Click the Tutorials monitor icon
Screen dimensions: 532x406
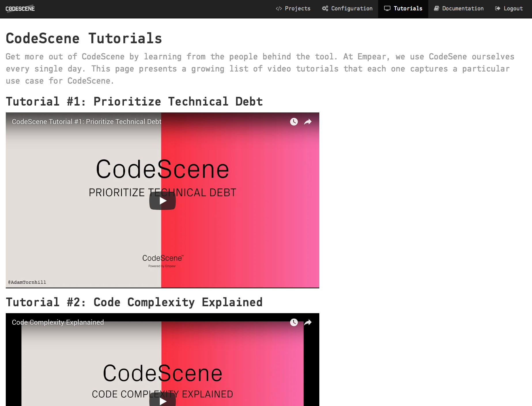coord(387,8)
